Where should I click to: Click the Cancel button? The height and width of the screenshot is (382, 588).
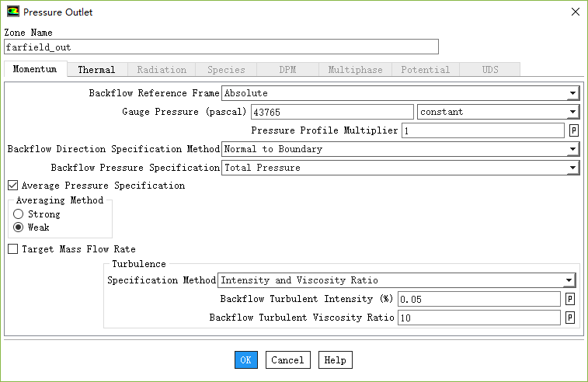287,359
